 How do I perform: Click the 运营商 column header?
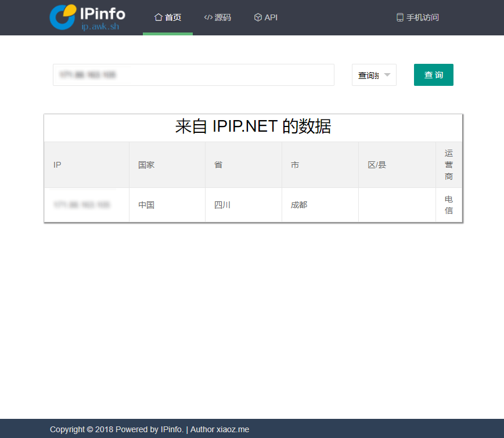[449, 165]
